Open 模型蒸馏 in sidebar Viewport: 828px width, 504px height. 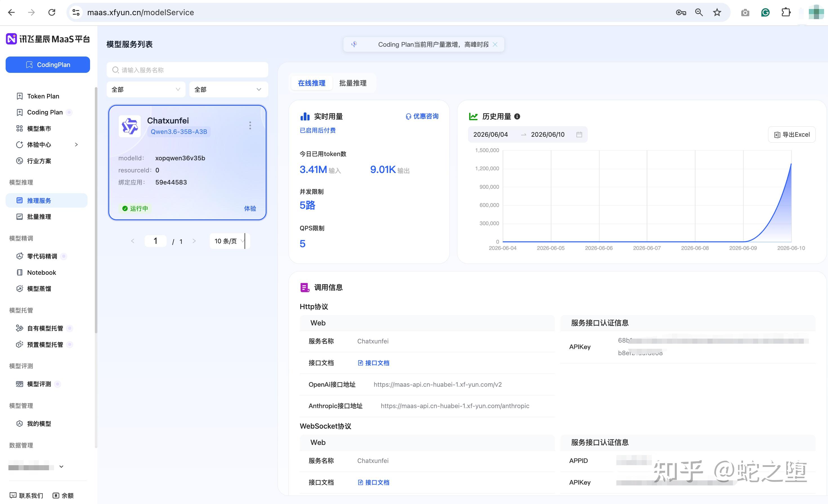[39, 289]
